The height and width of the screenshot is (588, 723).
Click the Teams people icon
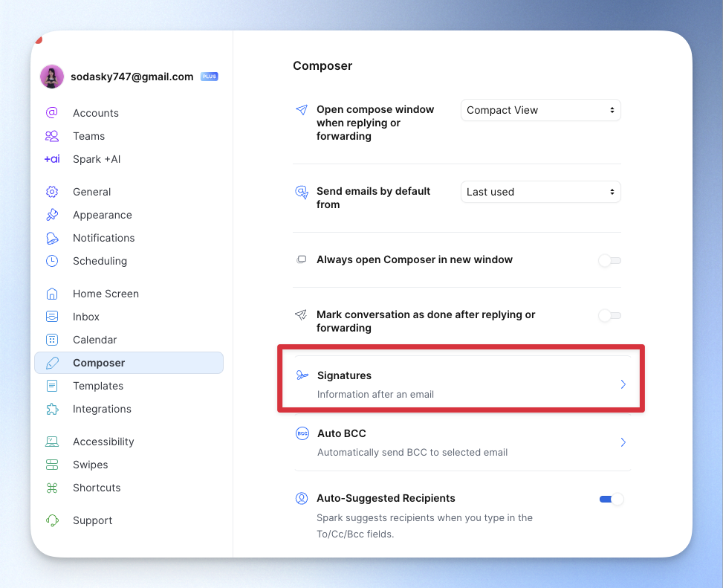pos(52,136)
